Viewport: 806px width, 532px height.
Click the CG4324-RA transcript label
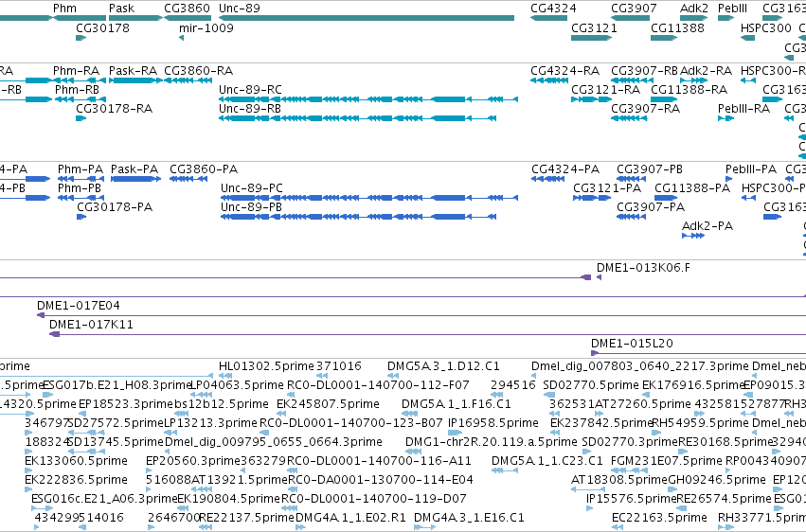pyautogui.click(x=564, y=70)
